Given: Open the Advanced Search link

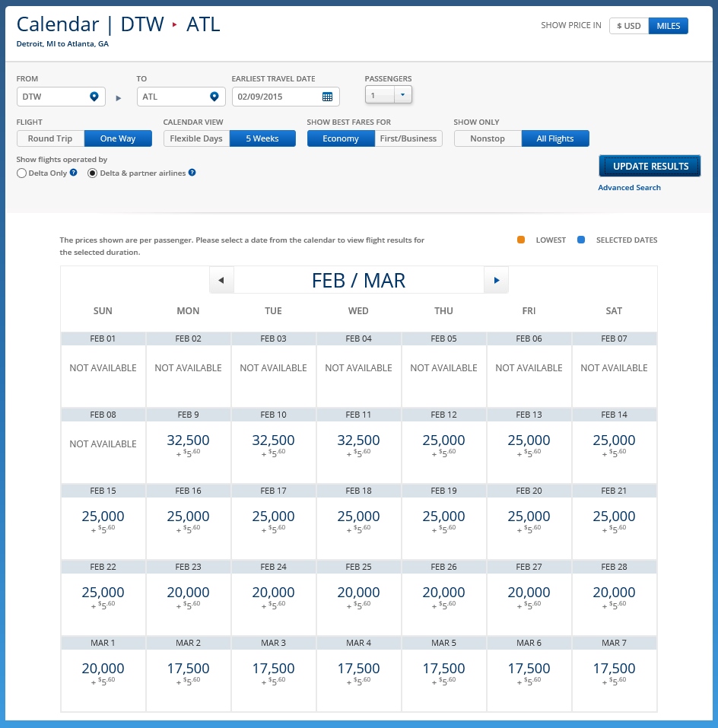Looking at the screenshot, I should [x=629, y=188].
